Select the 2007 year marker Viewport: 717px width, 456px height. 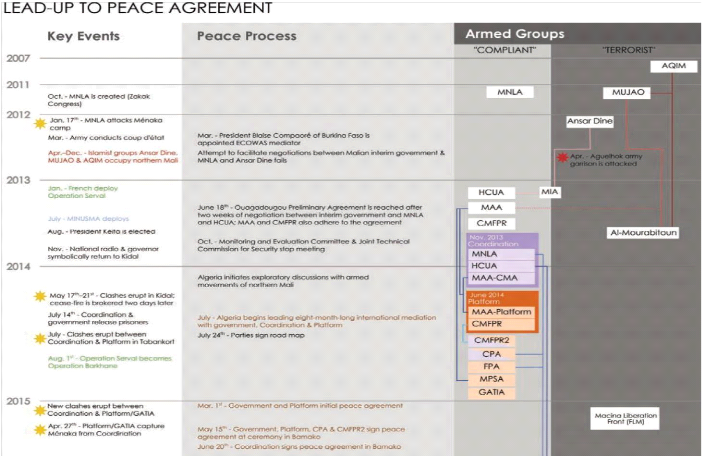tap(18, 59)
